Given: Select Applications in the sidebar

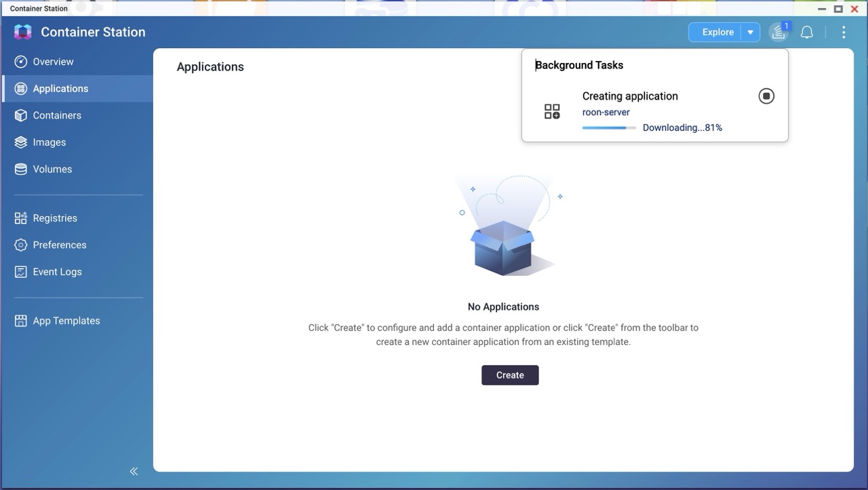Looking at the screenshot, I should (x=60, y=89).
